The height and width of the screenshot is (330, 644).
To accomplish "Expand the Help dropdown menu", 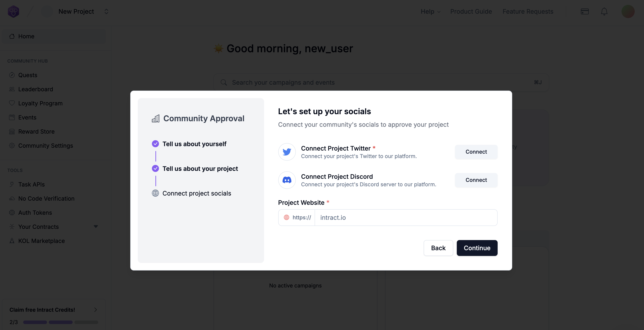I will click(430, 11).
